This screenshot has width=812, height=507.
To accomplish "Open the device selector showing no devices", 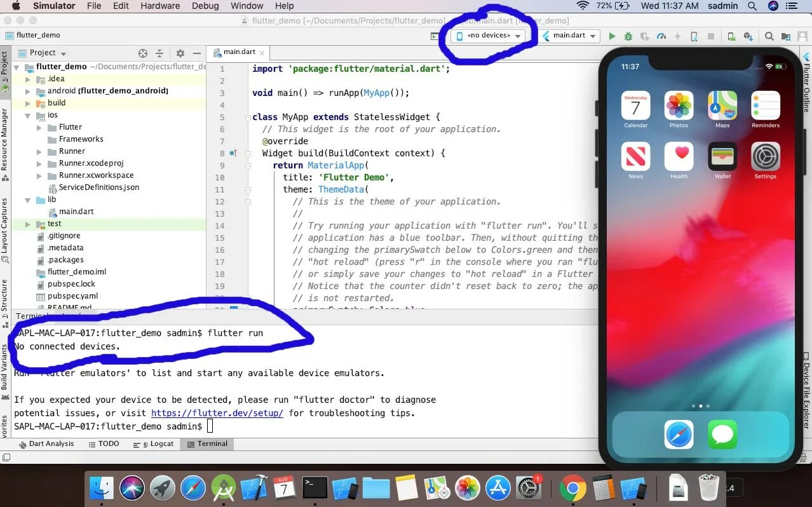I will (x=488, y=36).
